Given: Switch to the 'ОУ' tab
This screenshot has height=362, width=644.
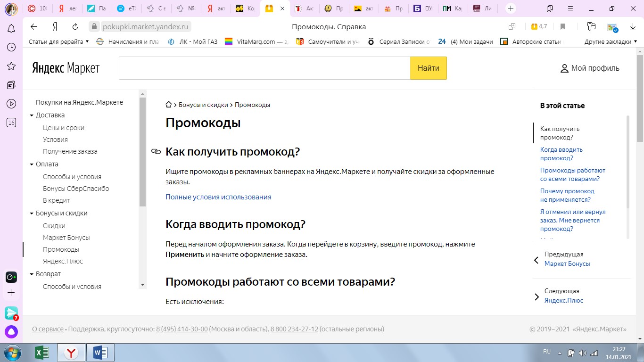Looking at the screenshot, I should [423, 8].
